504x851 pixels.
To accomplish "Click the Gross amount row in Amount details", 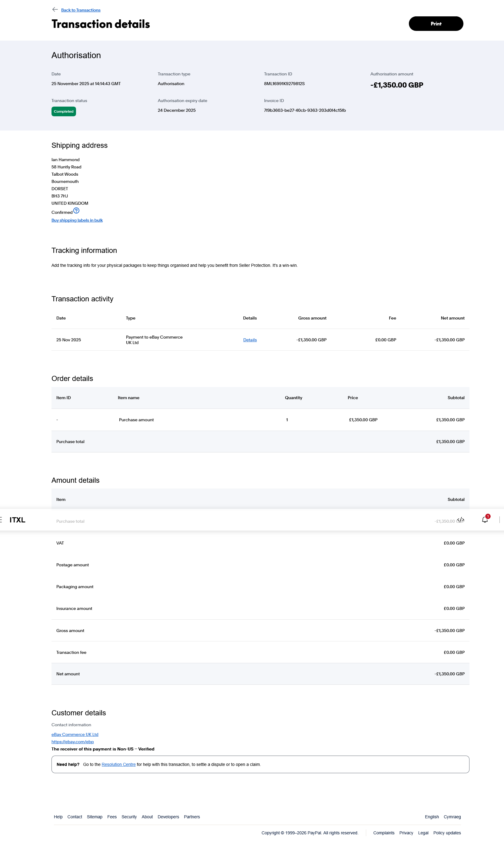I will tap(260, 631).
